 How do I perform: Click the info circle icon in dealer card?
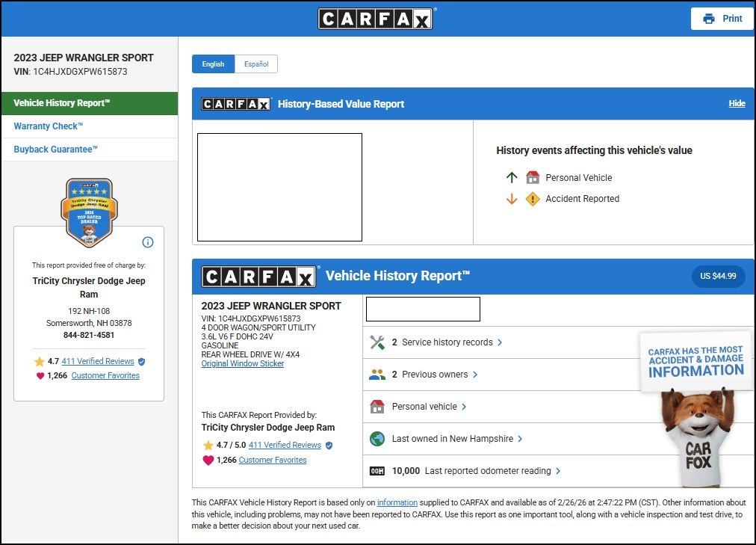pos(148,242)
